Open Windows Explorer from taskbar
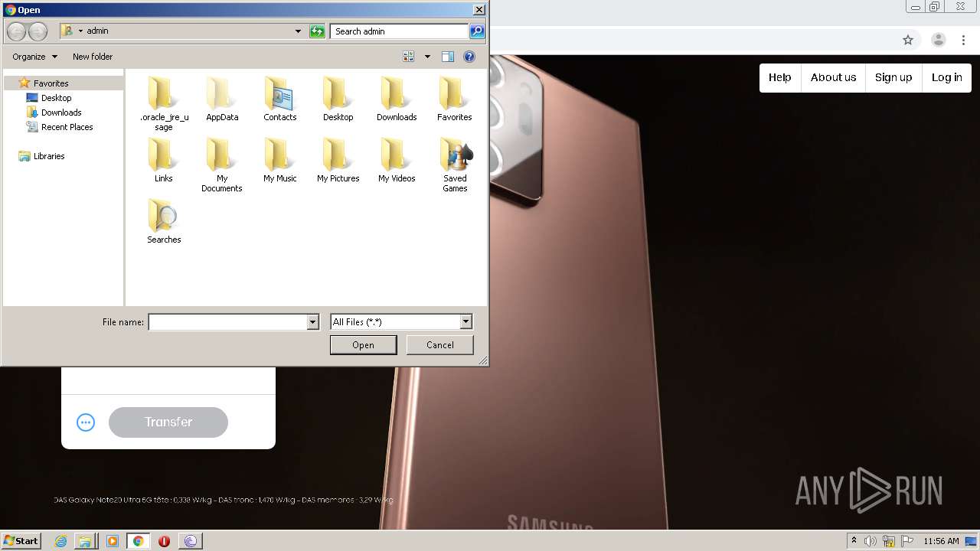 85,541
